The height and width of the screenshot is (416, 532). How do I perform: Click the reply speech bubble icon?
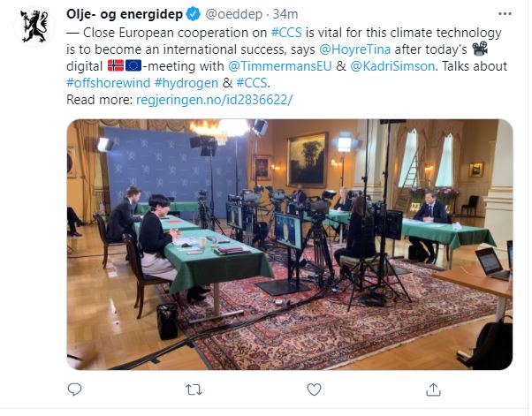tap(74, 390)
